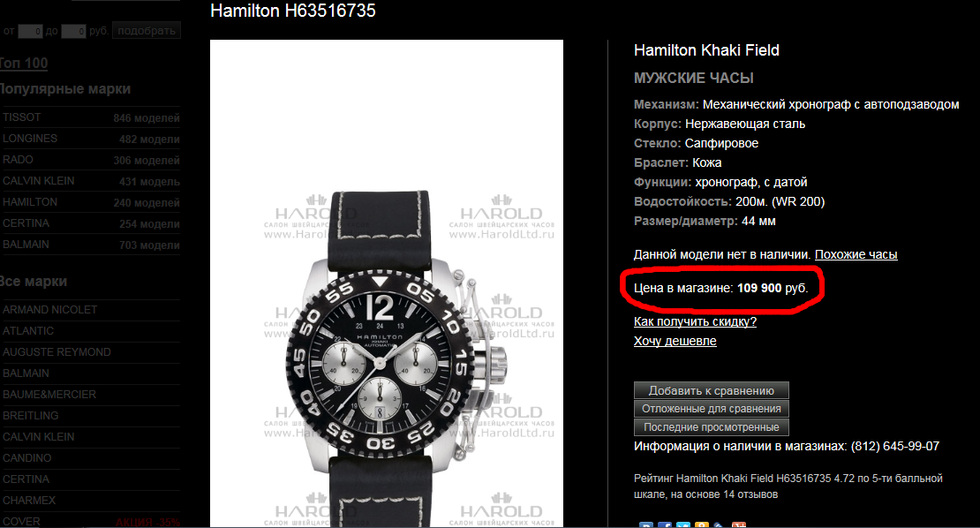The height and width of the screenshot is (528, 980).
Task: Select HAMILTON 240 моделей brand entry
Action: tap(90, 202)
